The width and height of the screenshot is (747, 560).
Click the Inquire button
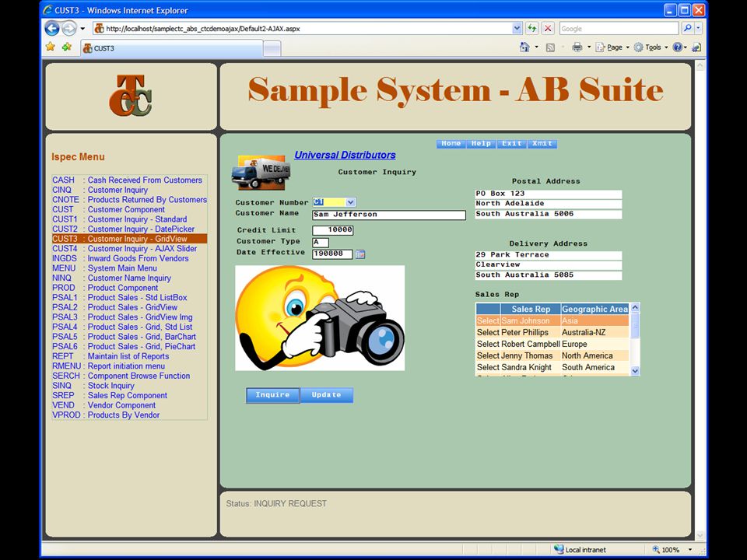[272, 395]
